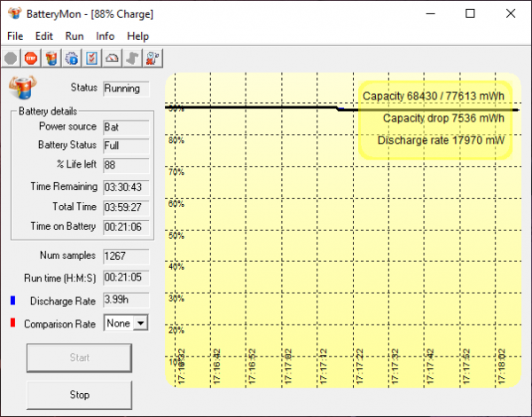Click the Battery Status field showing Full
Screen dimensions: 532x417
click(126, 146)
